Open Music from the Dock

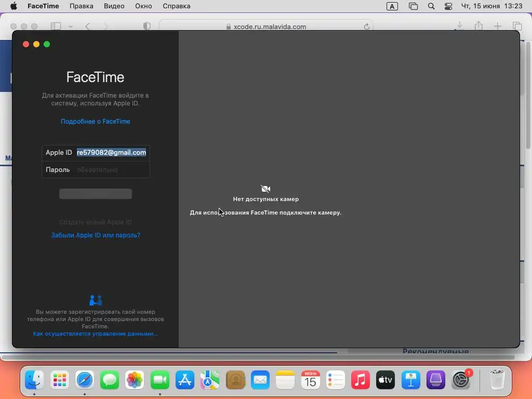click(361, 380)
